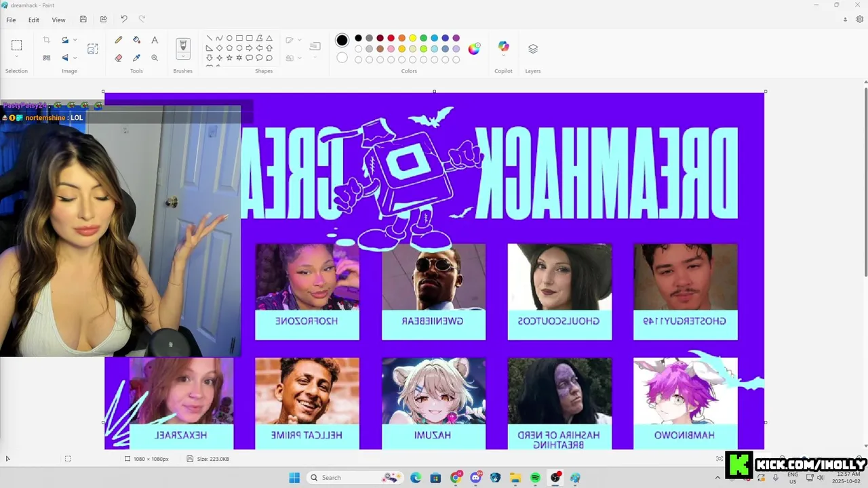Click the Crop image icon

46,40
